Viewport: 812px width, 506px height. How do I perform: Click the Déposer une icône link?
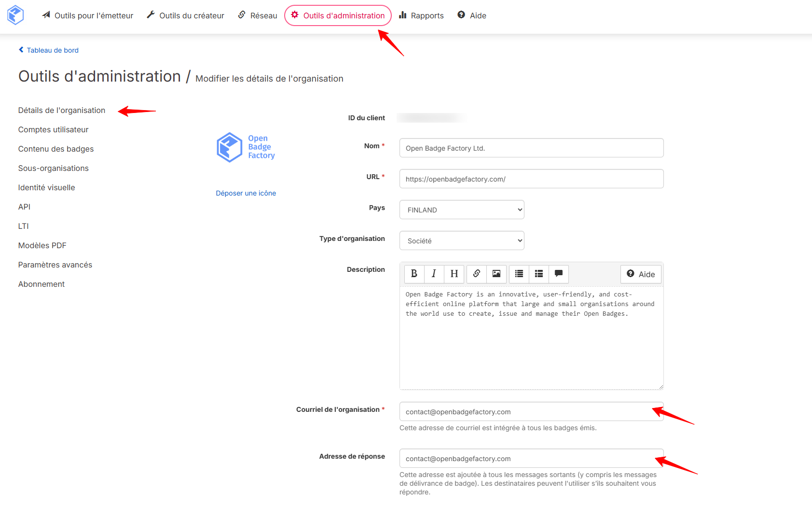coord(246,193)
